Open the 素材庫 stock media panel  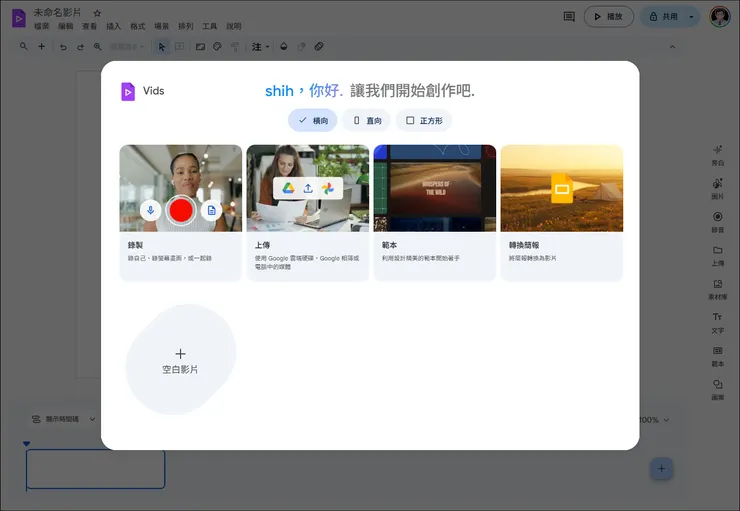[x=718, y=289]
